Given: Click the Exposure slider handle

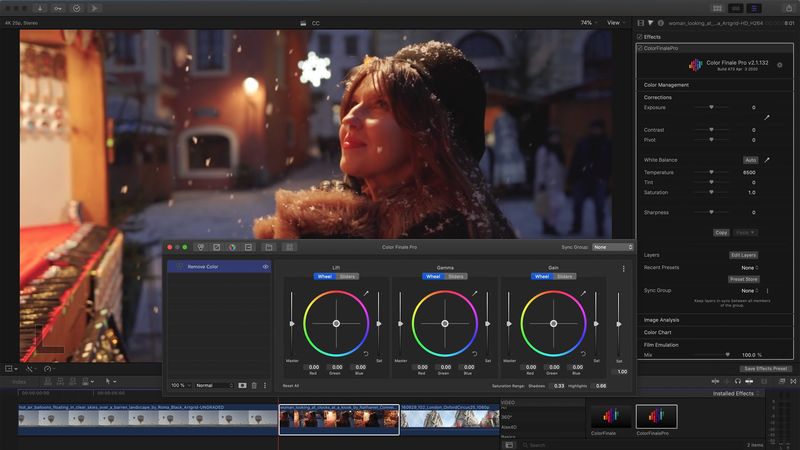Looking at the screenshot, I should 711,107.
